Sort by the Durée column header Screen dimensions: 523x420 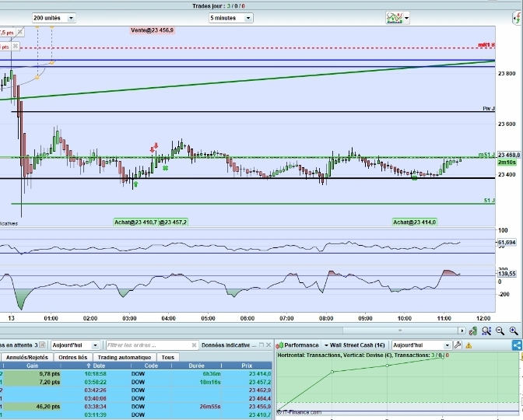pos(196,366)
